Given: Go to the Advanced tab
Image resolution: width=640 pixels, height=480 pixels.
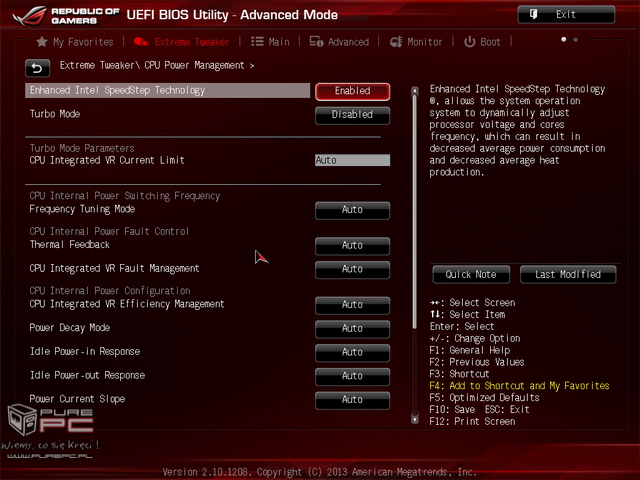Looking at the screenshot, I should (x=339, y=42).
